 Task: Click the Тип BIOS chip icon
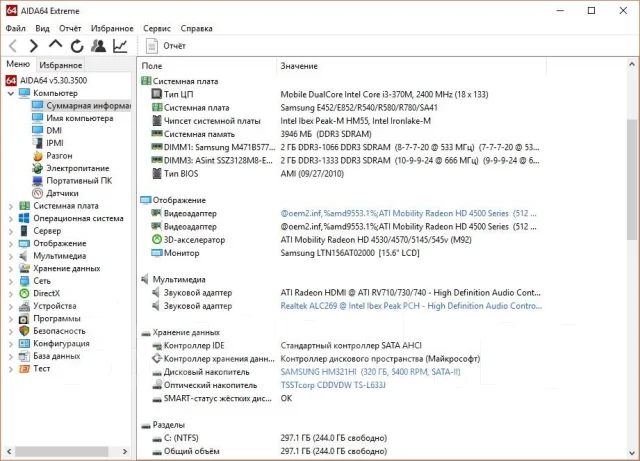pyautogui.click(x=157, y=173)
